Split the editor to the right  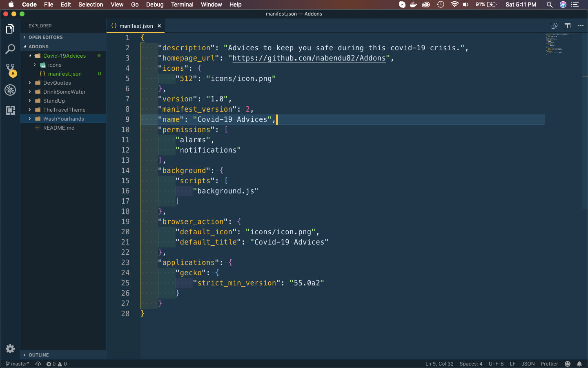pos(568,26)
